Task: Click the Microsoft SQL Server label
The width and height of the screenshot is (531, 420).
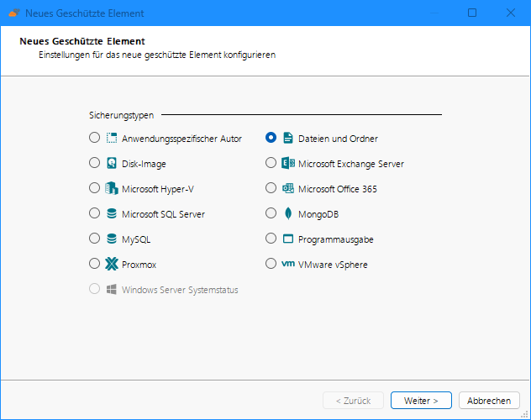Action: coord(163,214)
